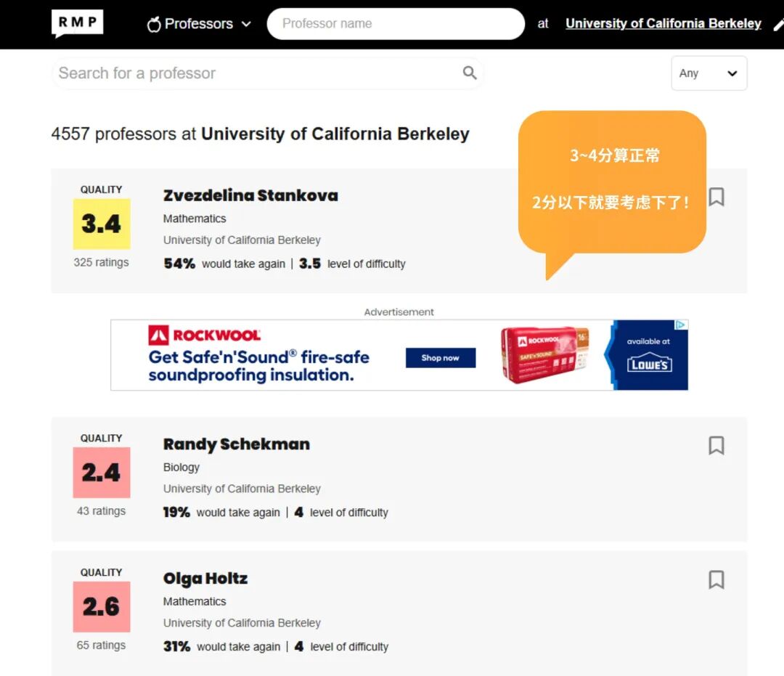Expand the Any department filter dropdown
The image size is (784, 676).
[709, 73]
